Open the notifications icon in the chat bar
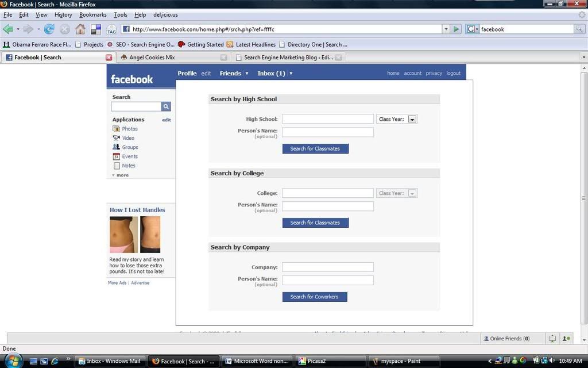The image size is (588, 368). (x=552, y=339)
